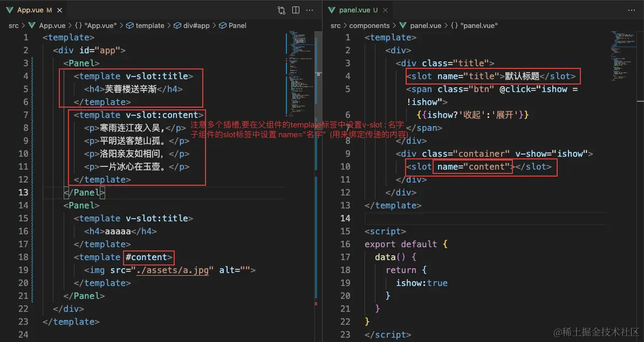The image size is (644, 342).
Task: Select the App.vue file breadcrumb
Action: (52, 25)
